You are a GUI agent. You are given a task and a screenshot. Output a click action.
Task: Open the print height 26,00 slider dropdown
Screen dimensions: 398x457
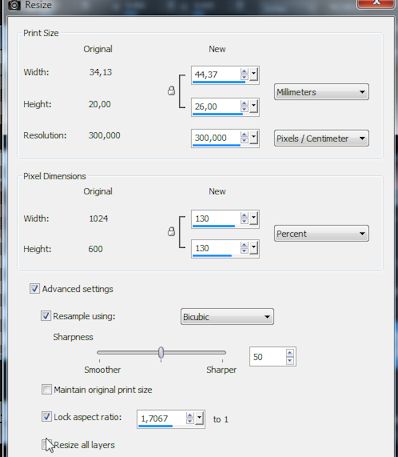(254, 106)
